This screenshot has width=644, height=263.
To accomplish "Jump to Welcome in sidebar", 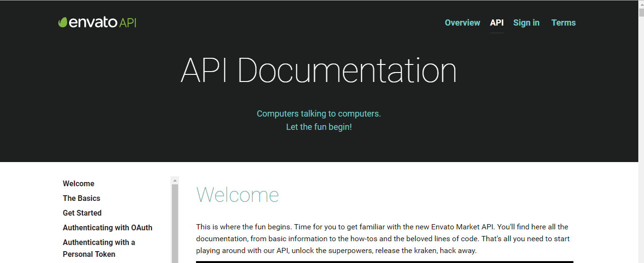I will tap(79, 184).
